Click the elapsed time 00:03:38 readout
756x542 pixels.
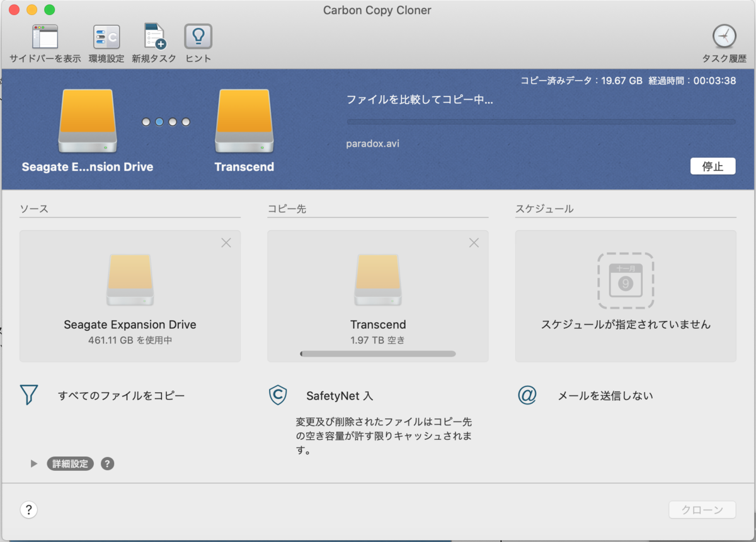[x=692, y=81]
